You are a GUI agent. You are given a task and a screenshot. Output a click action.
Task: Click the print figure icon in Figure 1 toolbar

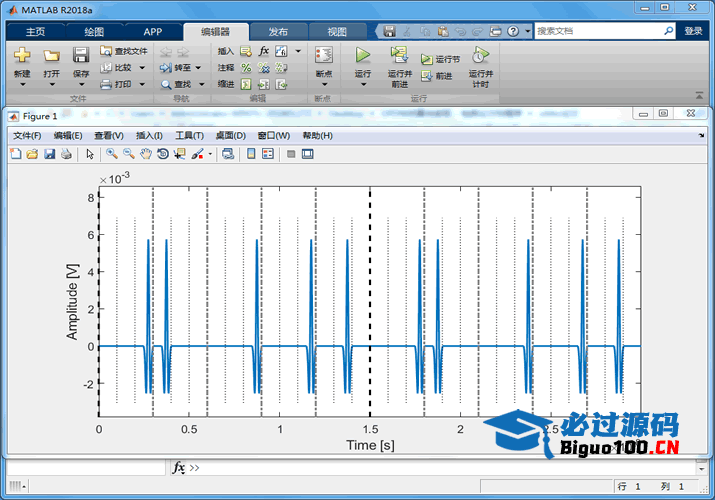point(67,154)
